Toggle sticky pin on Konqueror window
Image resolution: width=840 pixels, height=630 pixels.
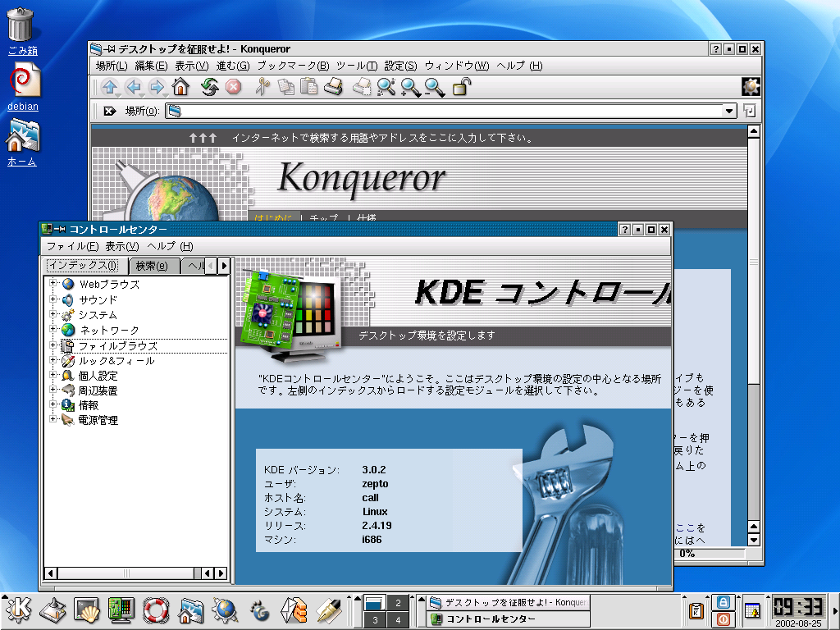[110, 48]
